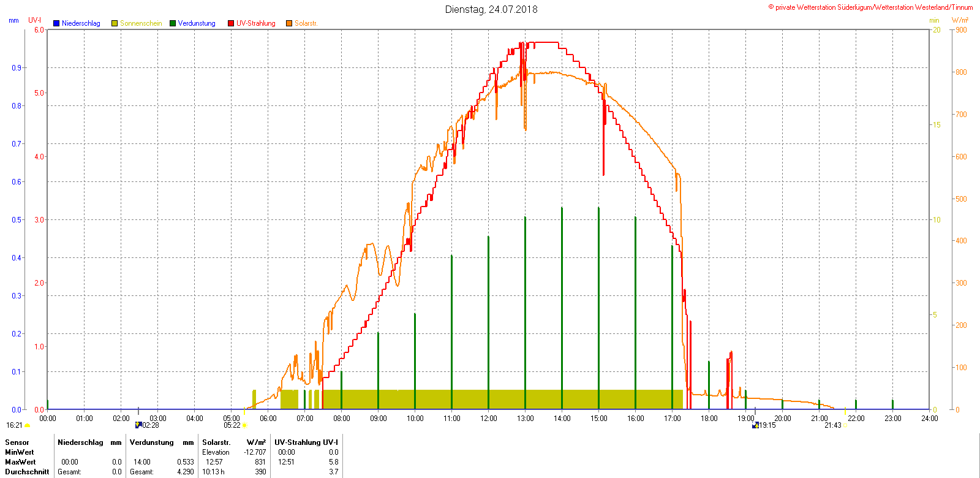This screenshot has height=478, width=980.
Task: Click the private Wetterstation copyright notice
Action: [x=870, y=7]
